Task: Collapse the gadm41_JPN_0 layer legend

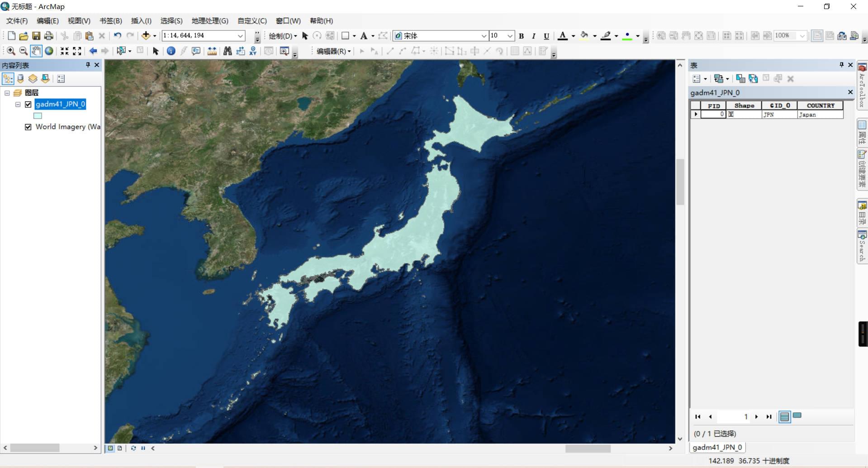Action: 18,105
